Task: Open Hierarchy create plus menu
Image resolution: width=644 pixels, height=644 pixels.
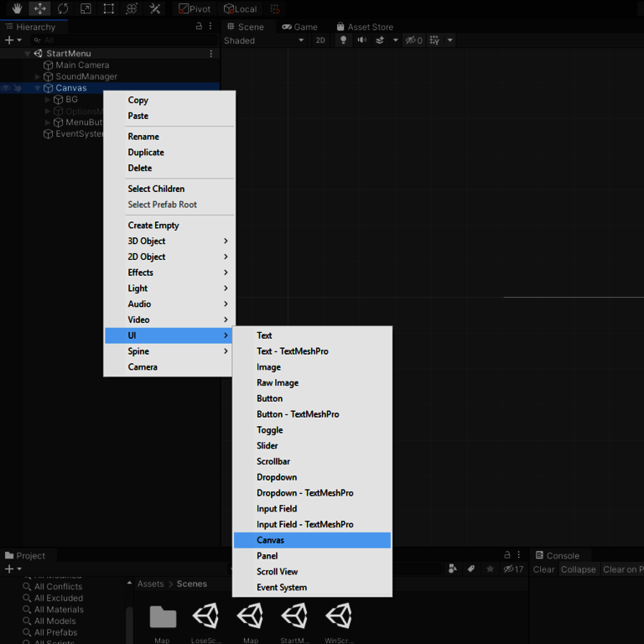Action: [13, 40]
